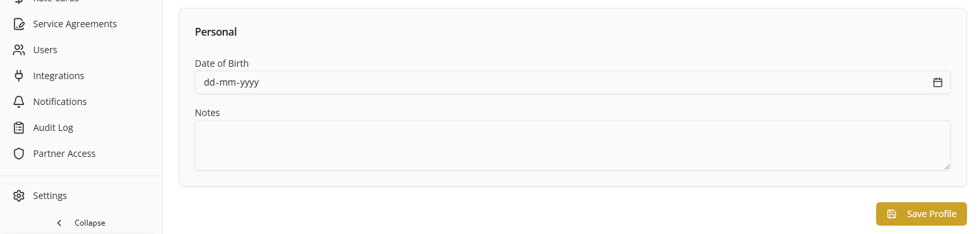Click the Service Agreements document-pen icon
Screen dimensions: 980x234
[19, 24]
